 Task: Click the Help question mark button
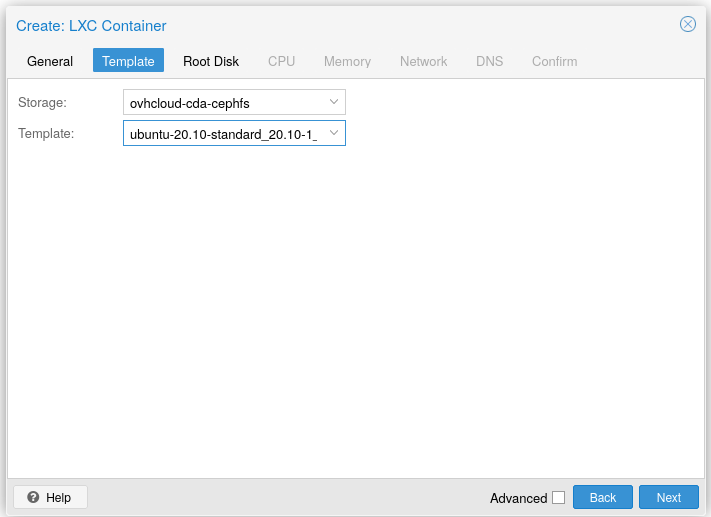tap(50, 497)
